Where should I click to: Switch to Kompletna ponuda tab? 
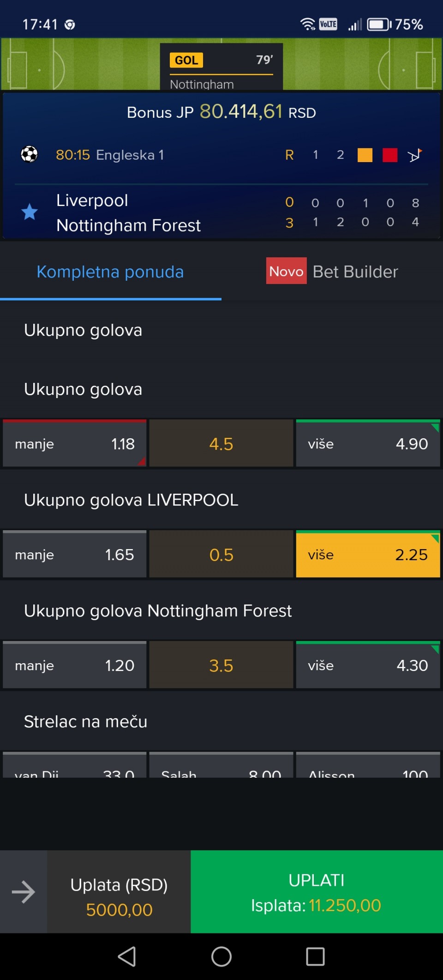click(110, 272)
